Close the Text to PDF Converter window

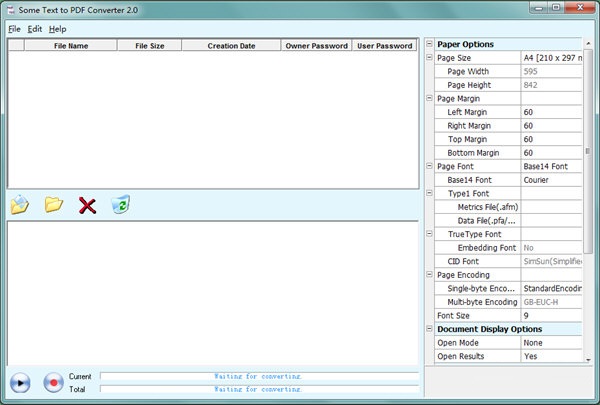[x=580, y=8]
